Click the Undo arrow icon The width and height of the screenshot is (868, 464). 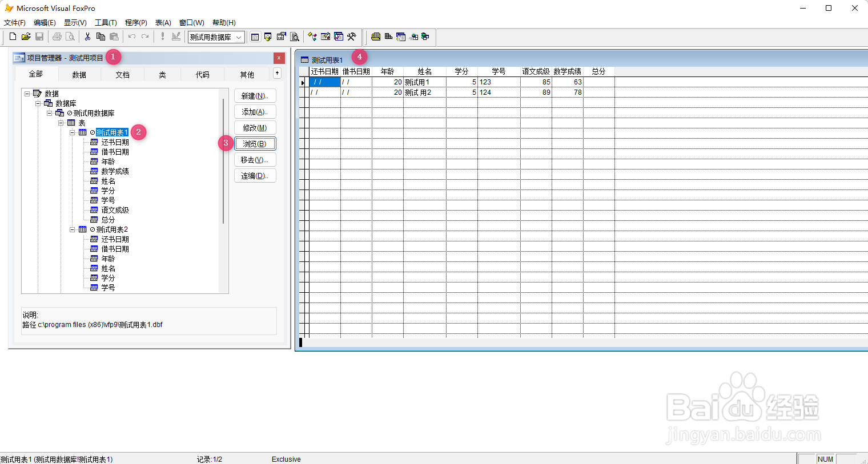pyautogui.click(x=132, y=37)
